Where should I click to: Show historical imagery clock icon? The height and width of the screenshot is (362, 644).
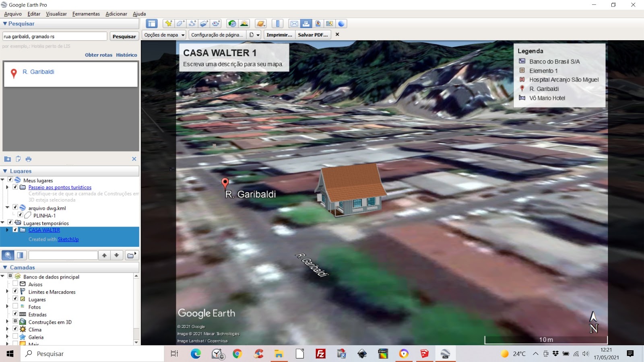click(232, 24)
